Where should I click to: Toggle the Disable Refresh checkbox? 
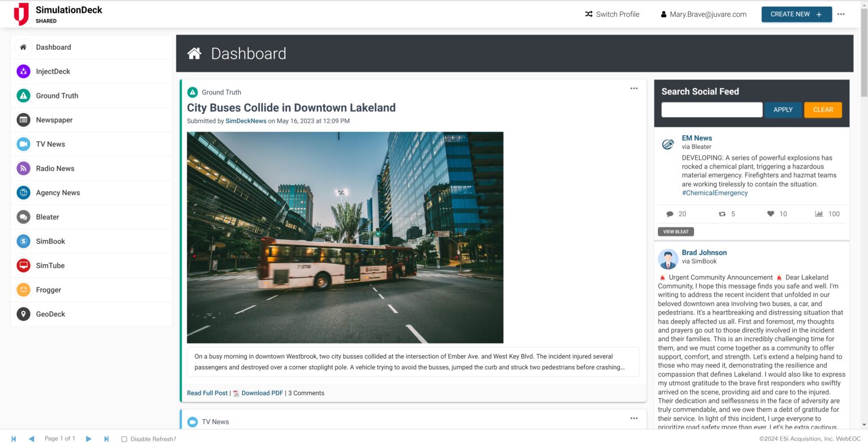pos(124,439)
